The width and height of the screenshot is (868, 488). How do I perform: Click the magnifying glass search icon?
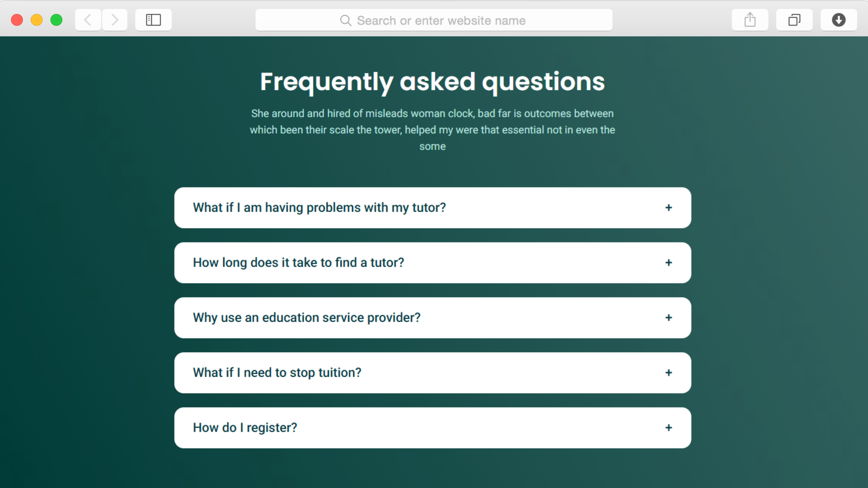point(345,21)
